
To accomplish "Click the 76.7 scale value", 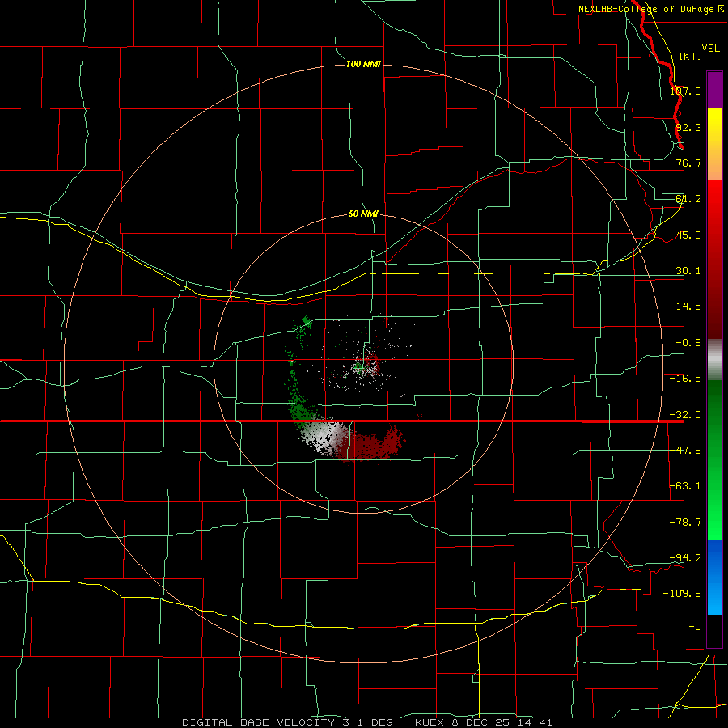I will pyautogui.click(x=688, y=163).
